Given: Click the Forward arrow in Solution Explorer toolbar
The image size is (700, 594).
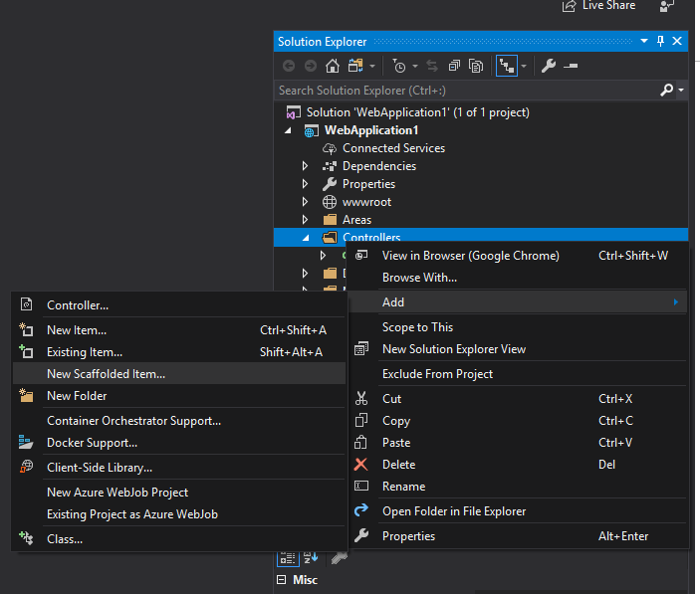Looking at the screenshot, I should pos(311,66).
